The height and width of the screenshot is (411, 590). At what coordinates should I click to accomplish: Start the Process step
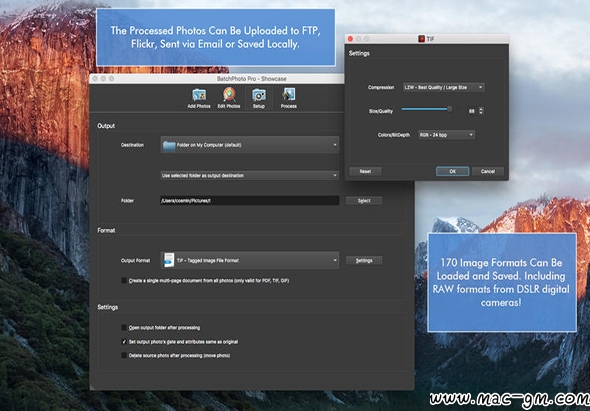pyautogui.click(x=289, y=99)
